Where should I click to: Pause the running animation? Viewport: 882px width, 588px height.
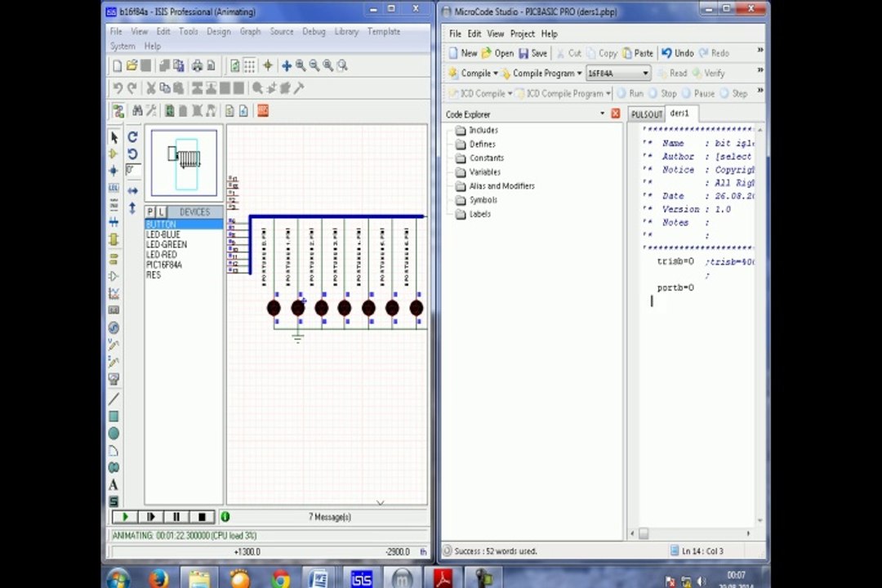(176, 516)
